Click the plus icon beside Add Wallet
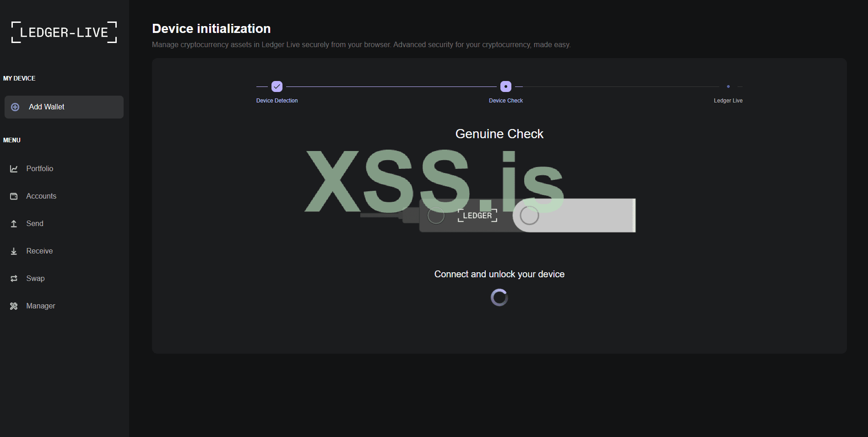Screen dimensions: 868x437 pos(15,107)
